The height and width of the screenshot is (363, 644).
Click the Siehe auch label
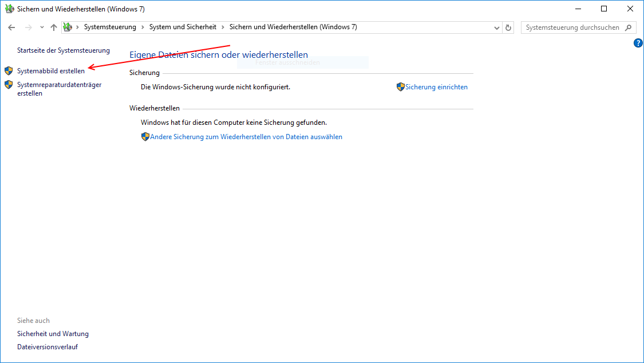point(33,321)
